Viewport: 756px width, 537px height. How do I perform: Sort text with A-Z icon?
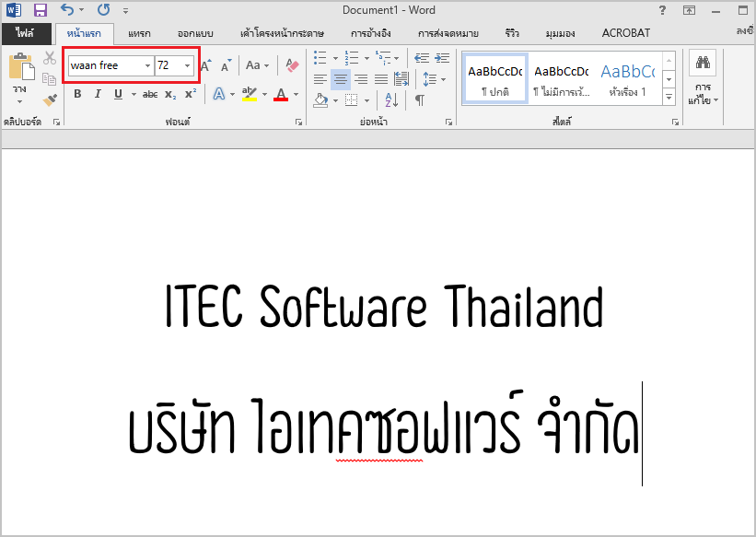click(x=391, y=100)
